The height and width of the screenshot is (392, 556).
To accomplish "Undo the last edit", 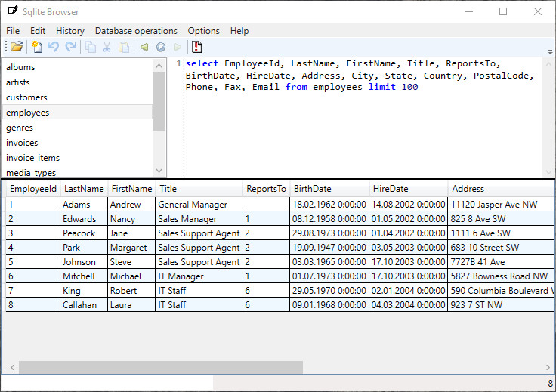I will (53, 46).
